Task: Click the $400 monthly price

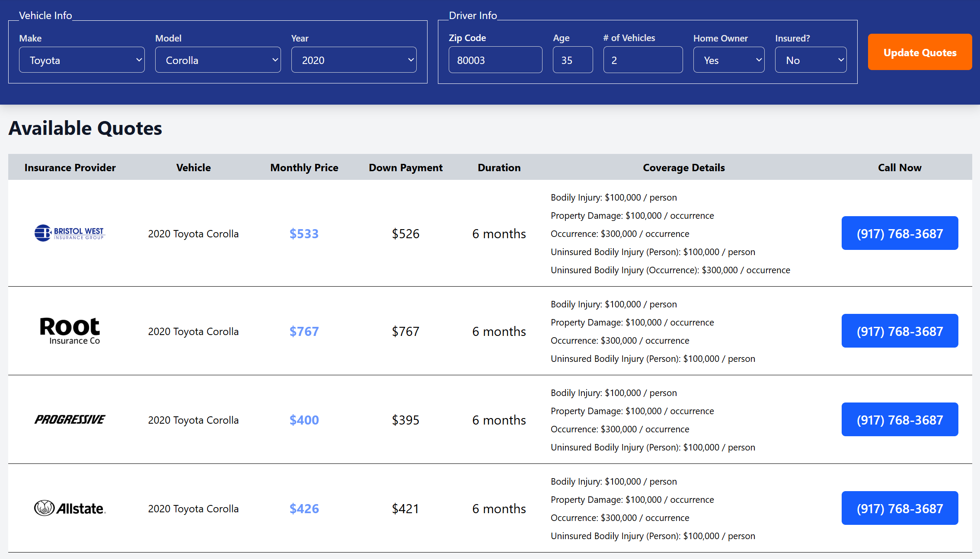Action: click(304, 420)
